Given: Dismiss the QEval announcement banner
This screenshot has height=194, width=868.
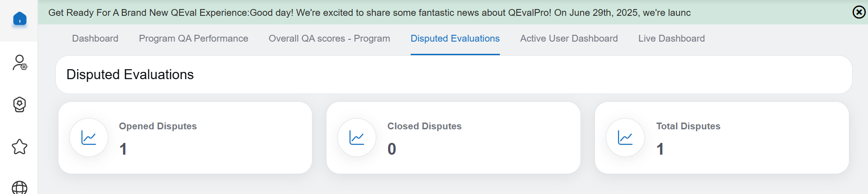Looking at the screenshot, I should (x=858, y=12).
